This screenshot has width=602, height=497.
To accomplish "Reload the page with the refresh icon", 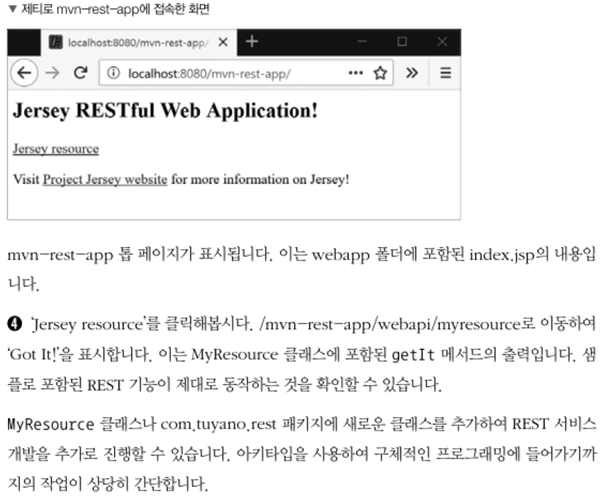I will coord(81,73).
